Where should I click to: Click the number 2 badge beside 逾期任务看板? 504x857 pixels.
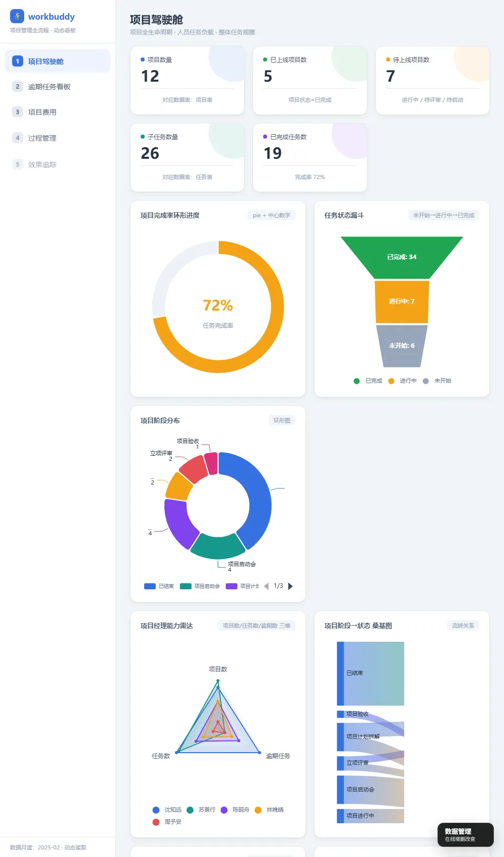tap(18, 87)
